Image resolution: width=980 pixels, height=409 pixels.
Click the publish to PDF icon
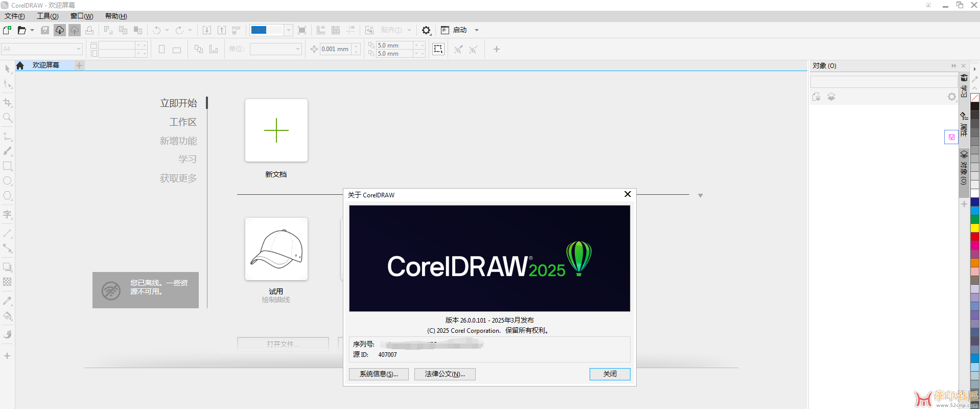237,30
